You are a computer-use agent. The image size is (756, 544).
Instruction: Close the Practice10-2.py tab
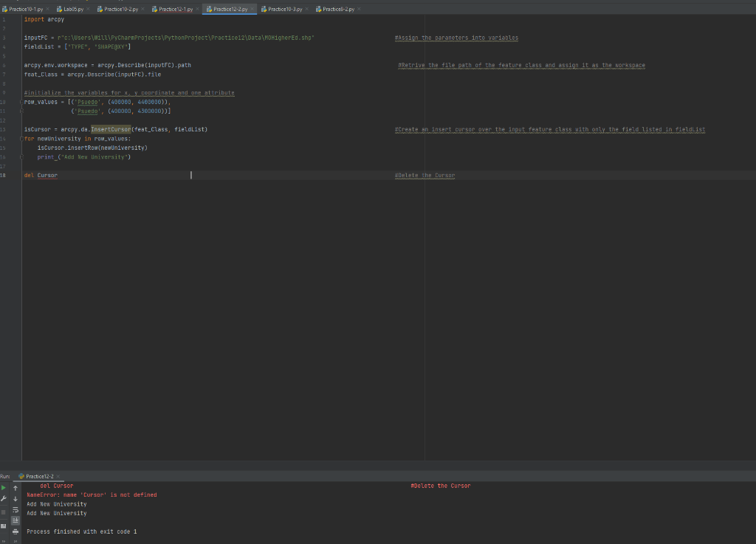point(142,9)
